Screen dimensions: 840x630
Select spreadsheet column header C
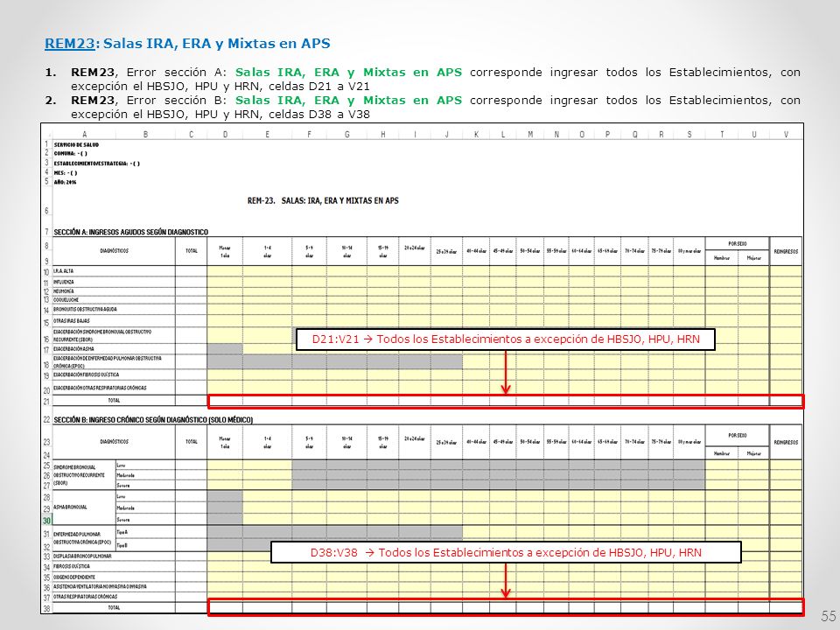pos(192,135)
